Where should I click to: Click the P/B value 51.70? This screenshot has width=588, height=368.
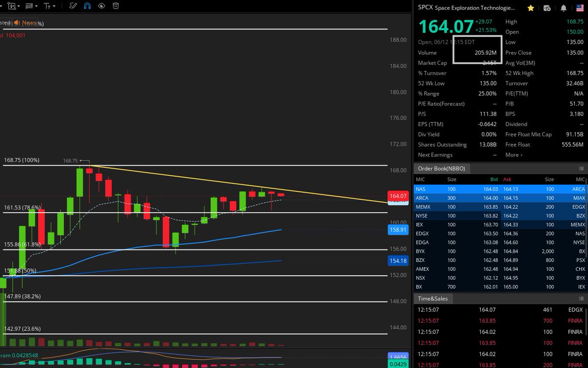[577, 104]
